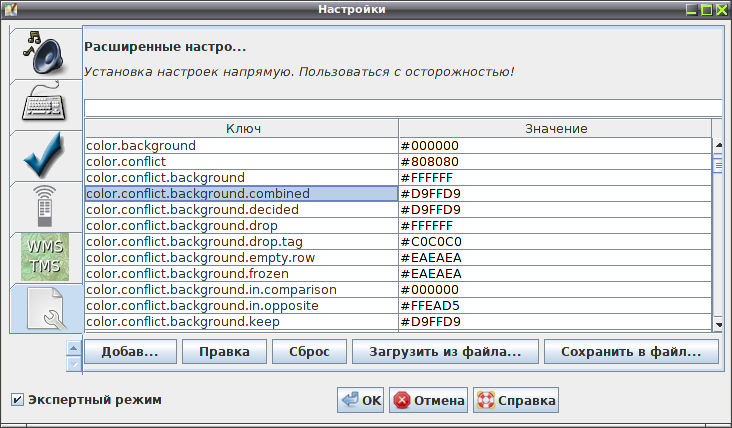Open the remote control settings tab
The width and height of the screenshot is (732, 428).
pyautogui.click(x=46, y=207)
